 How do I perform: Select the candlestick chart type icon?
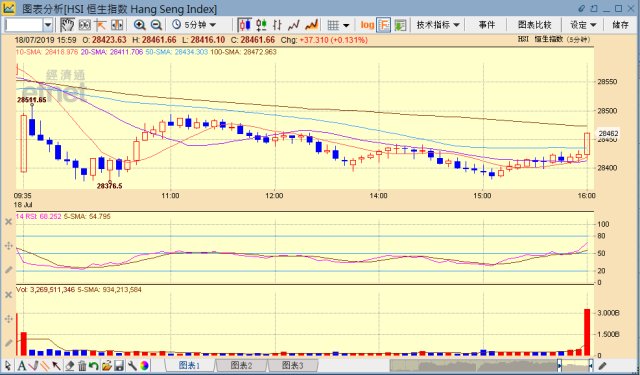[245, 25]
